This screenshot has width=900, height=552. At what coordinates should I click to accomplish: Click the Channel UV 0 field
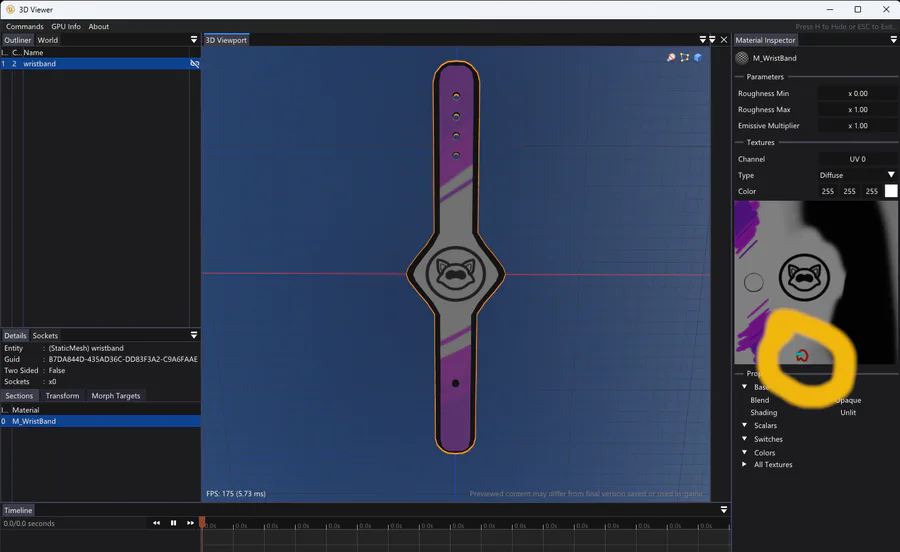(858, 159)
